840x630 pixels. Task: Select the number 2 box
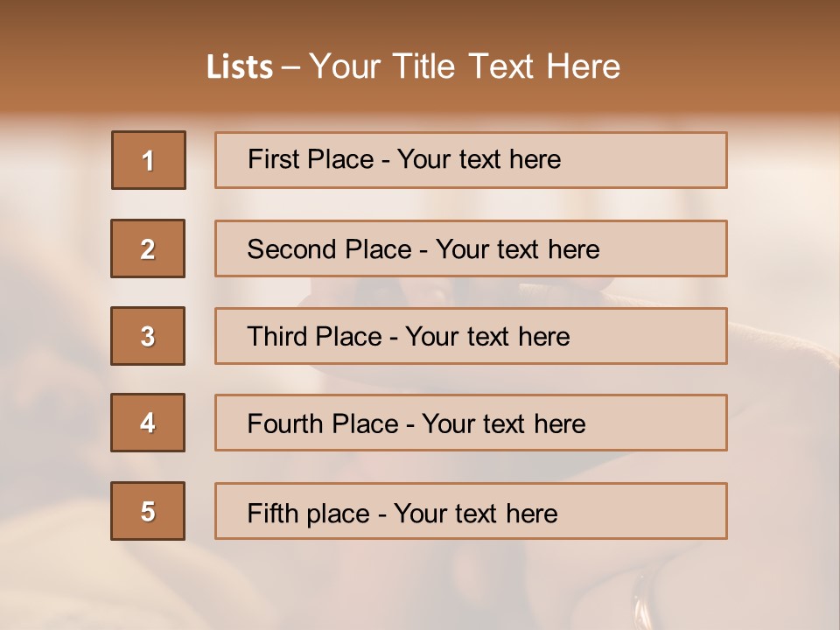click(x=148, y=248)
